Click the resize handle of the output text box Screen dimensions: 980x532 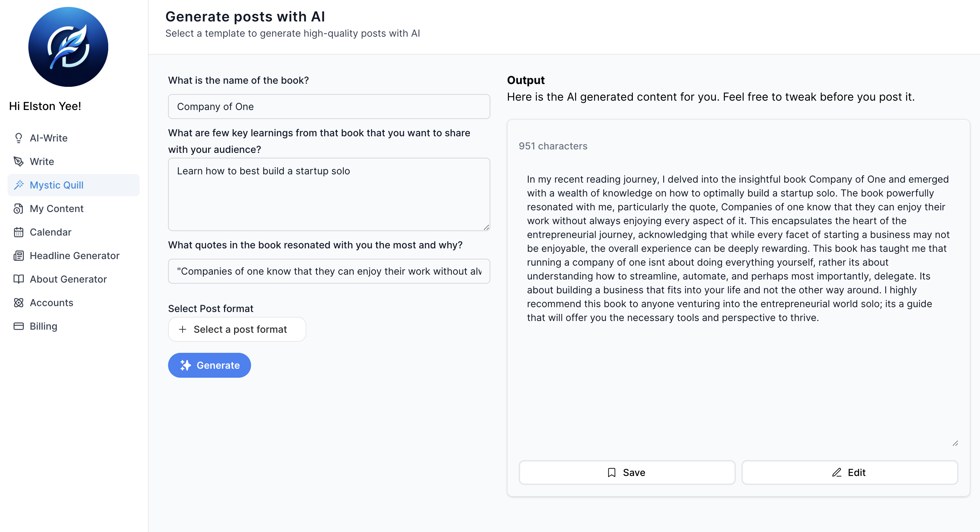955,443
